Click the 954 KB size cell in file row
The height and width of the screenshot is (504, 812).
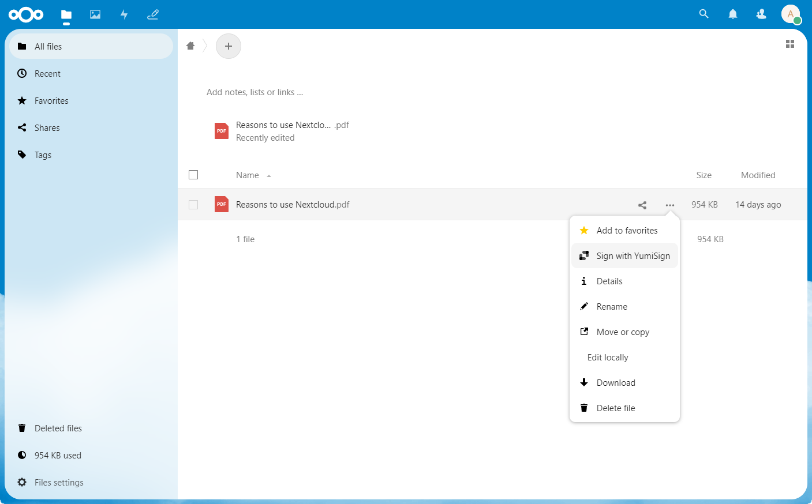pyautogui.click(x=705, y=205)
